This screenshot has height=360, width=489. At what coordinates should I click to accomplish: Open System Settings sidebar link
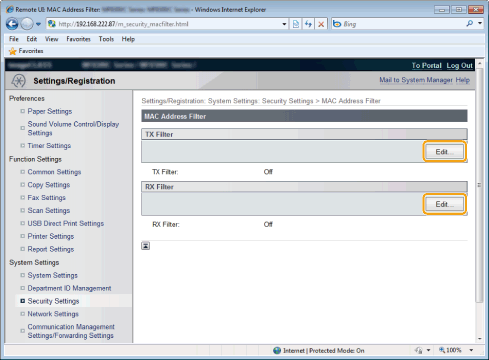[x=53, y=275]
